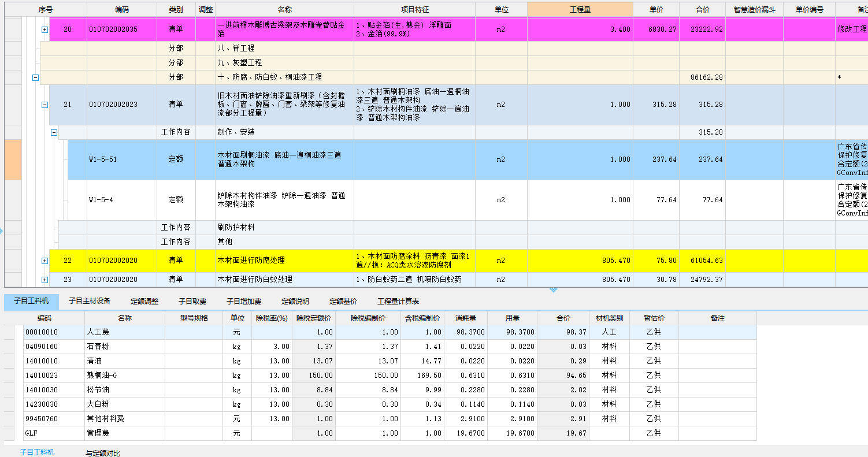The height and width of the screenshot is (457, 868).
Task: Click the 除税率(%) column header
Action: [x=272, y=318]
